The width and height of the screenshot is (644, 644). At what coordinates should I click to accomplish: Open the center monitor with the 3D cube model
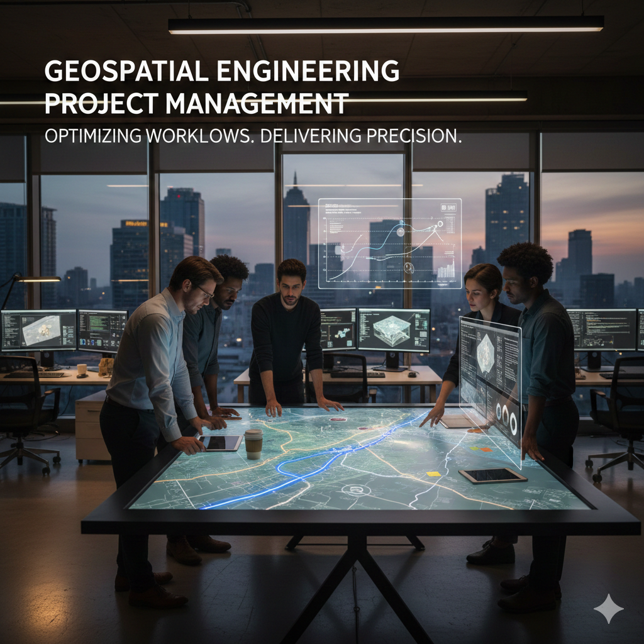pos(394,330)
